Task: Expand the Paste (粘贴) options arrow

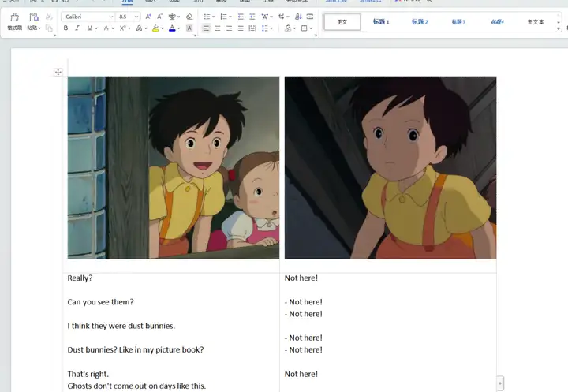Action: (39, 28)
